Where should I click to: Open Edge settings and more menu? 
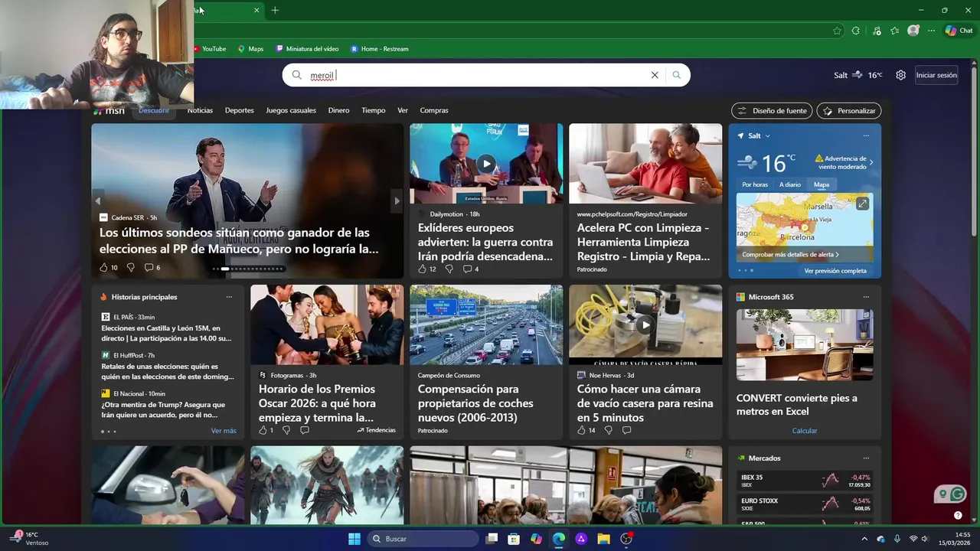(x=931, y=31)
